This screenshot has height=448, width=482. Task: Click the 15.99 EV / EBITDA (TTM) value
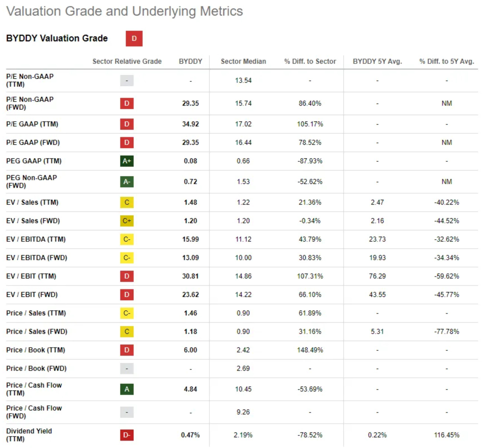[x=190, y=239]
